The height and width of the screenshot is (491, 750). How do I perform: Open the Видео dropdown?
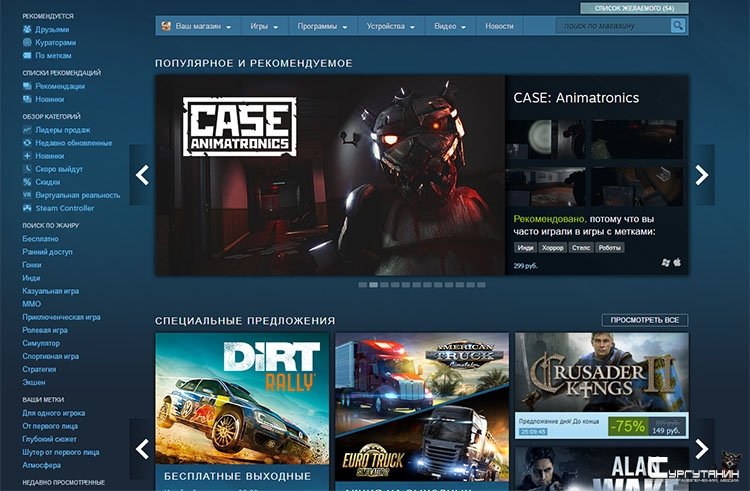point(450,26)
